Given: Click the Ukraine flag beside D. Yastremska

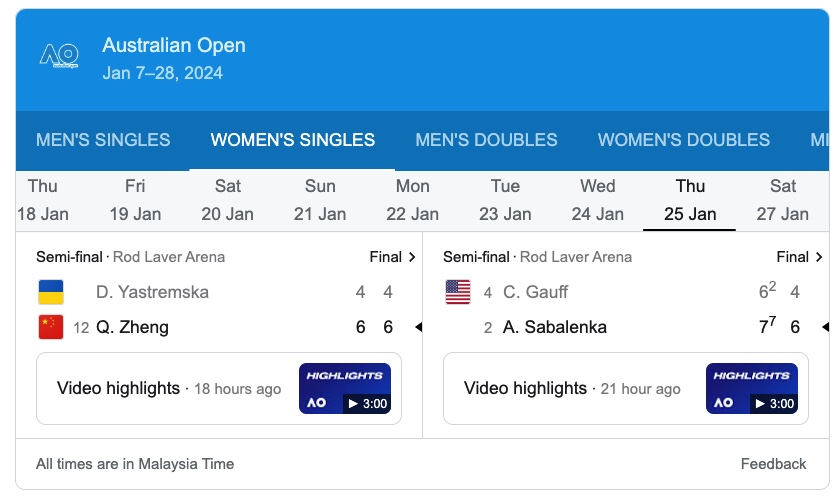Looking at the screenshot, I should coord(51,292).
